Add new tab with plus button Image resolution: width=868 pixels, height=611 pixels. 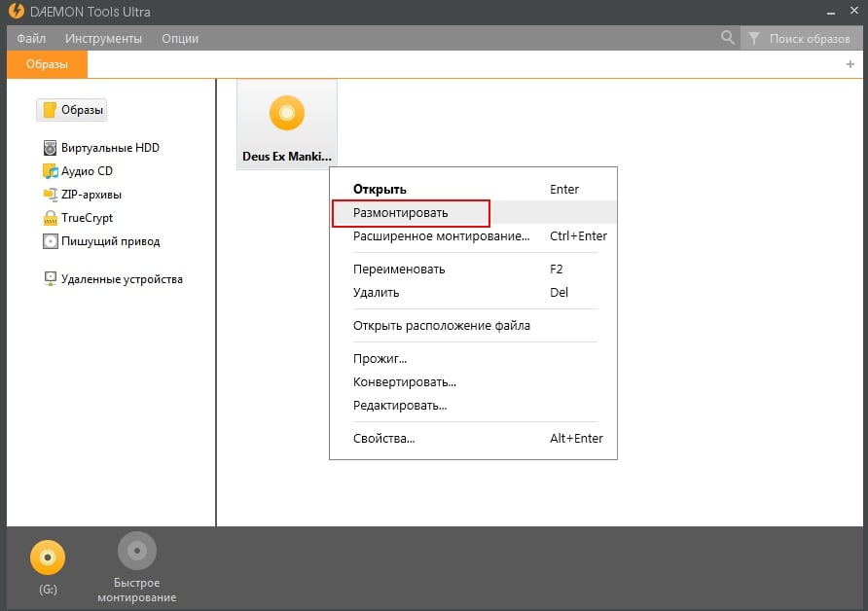coord(850,64)
